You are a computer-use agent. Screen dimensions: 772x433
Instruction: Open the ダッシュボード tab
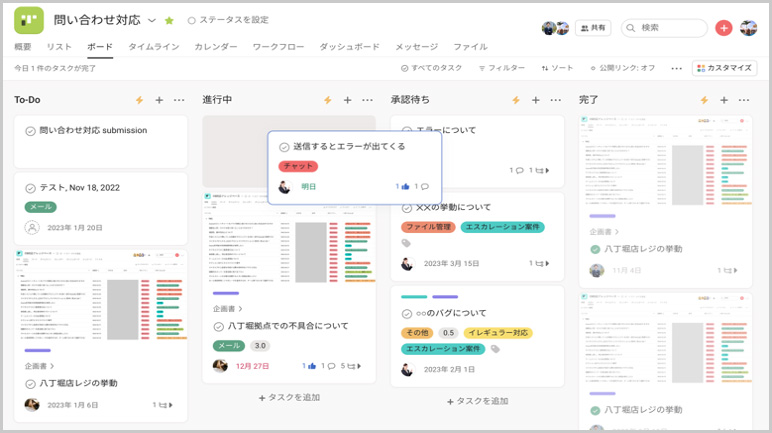350,47
